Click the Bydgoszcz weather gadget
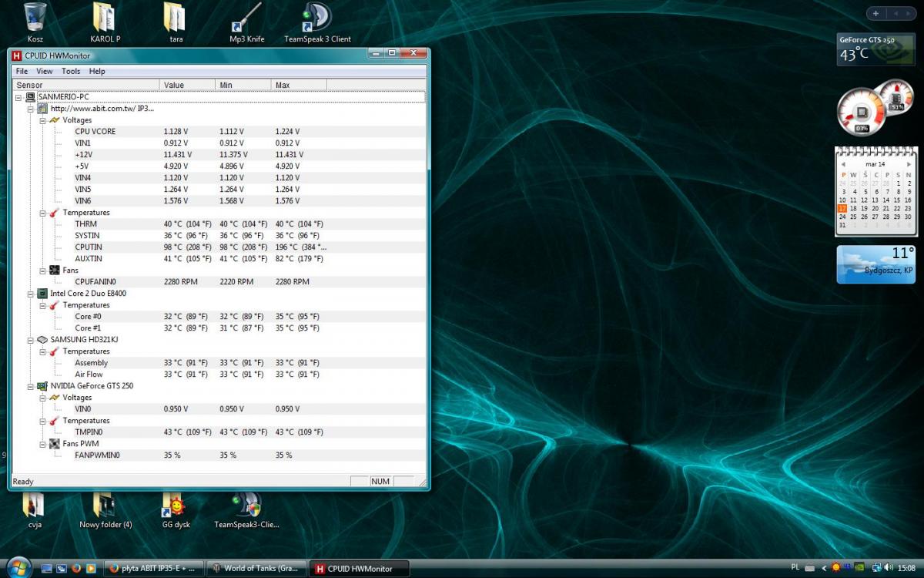This screenshot has width=924, height=578. coord(875,264)
